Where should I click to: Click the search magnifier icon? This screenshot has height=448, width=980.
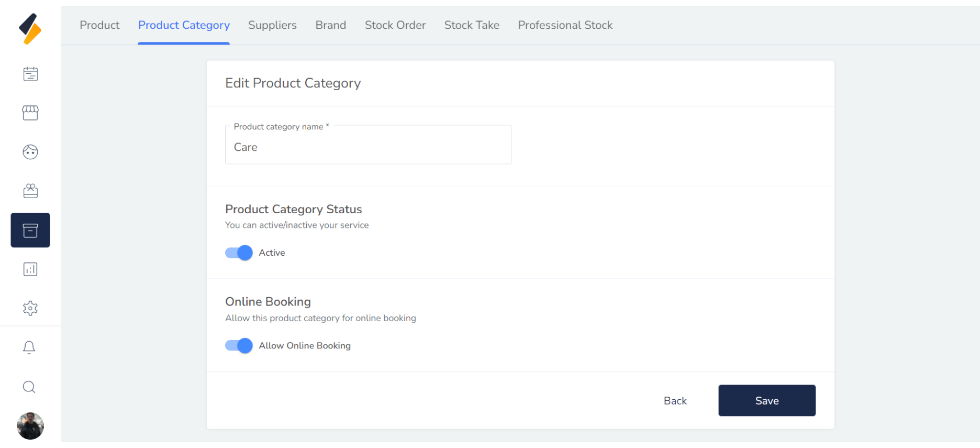point(29,387)
